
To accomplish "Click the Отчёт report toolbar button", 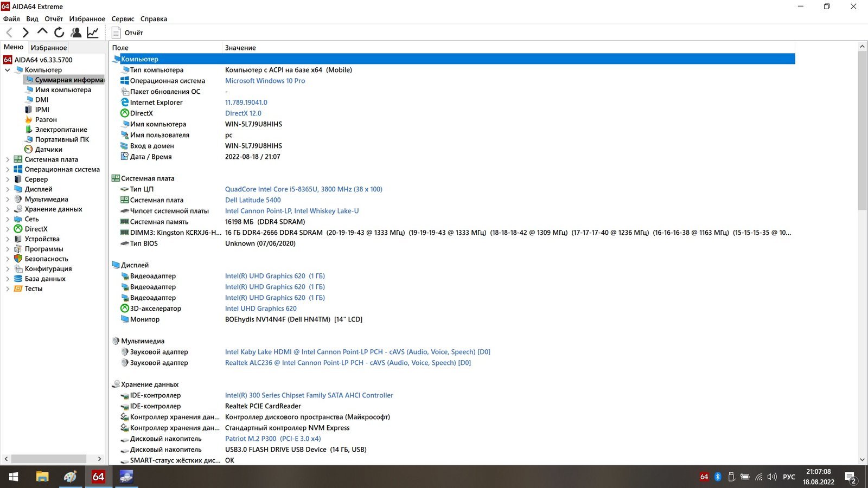I will 127,33.
